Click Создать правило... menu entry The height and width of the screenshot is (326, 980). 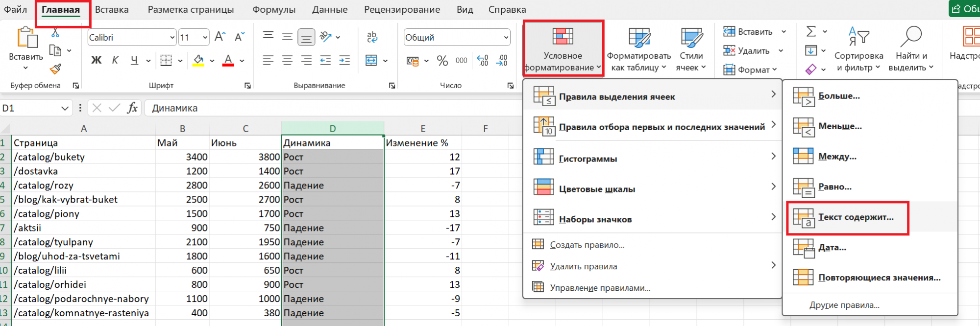pos(652,245)
